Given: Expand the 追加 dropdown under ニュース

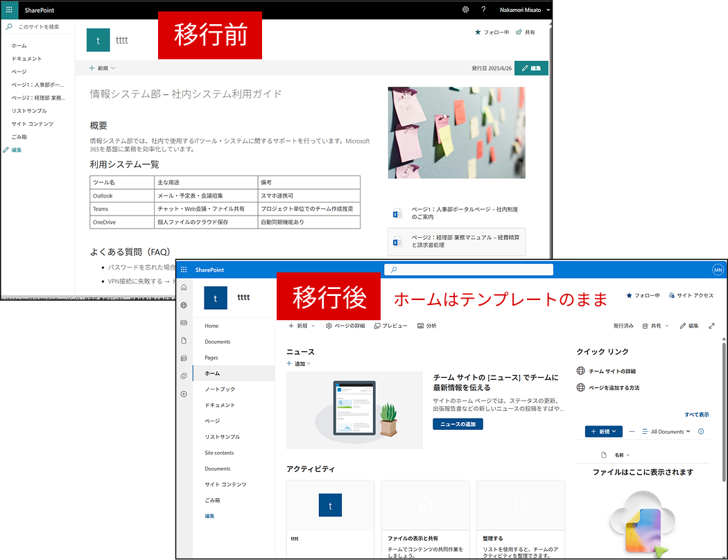Looking at the screenshot, I should point(299,364).
